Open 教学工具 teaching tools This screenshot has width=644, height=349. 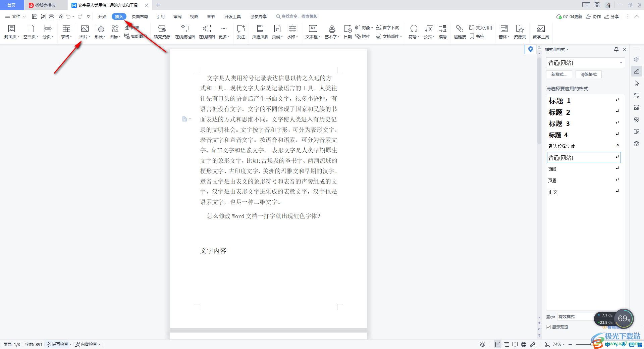(541, 32)
